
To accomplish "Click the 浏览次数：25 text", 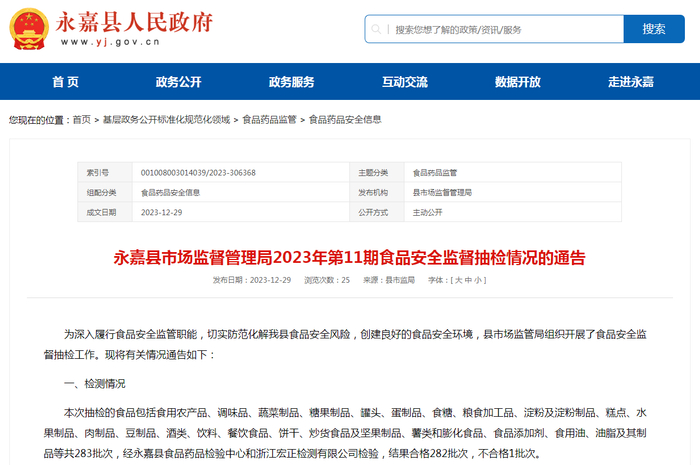I will pyautogui.click(x=327, y=280).
